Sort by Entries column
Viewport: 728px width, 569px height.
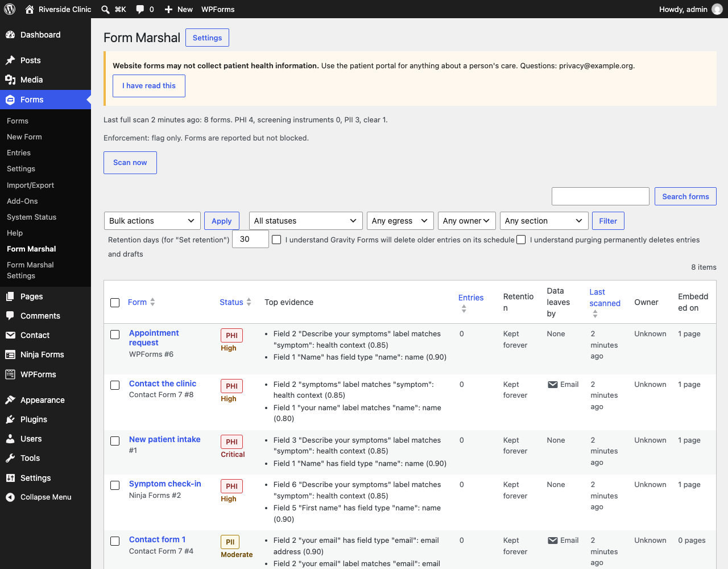[471, 302]
